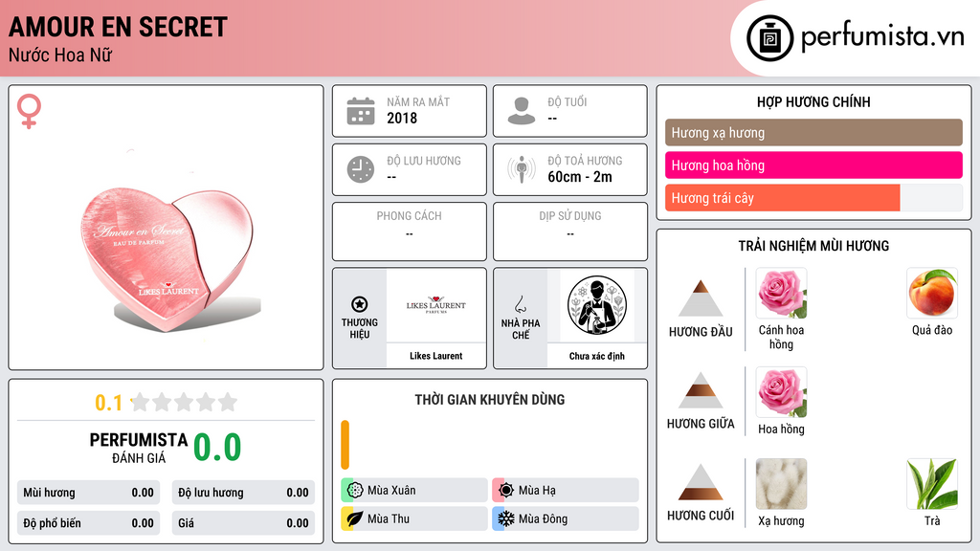Click the clock icon beside Độ lưu hương

click(x=361, y=169)
